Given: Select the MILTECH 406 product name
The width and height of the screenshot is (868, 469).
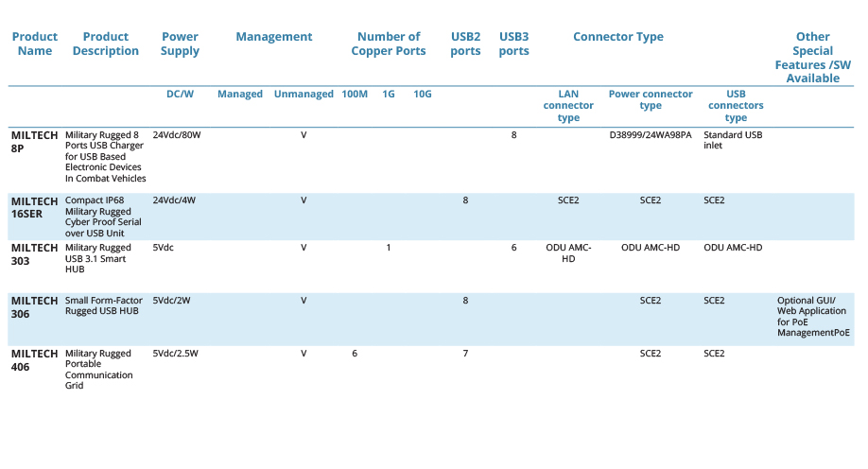Looking at the screenshot, I should (34, 360).
